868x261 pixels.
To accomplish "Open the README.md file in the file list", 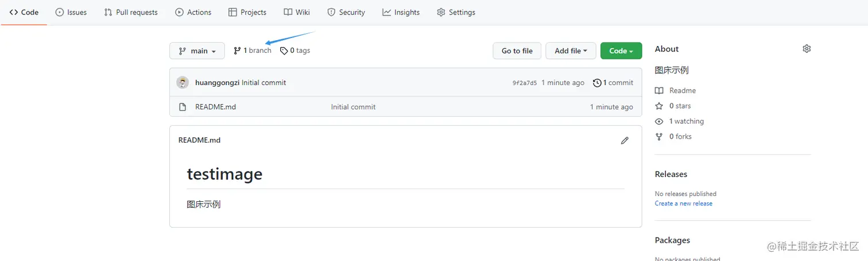I will 215,107.
